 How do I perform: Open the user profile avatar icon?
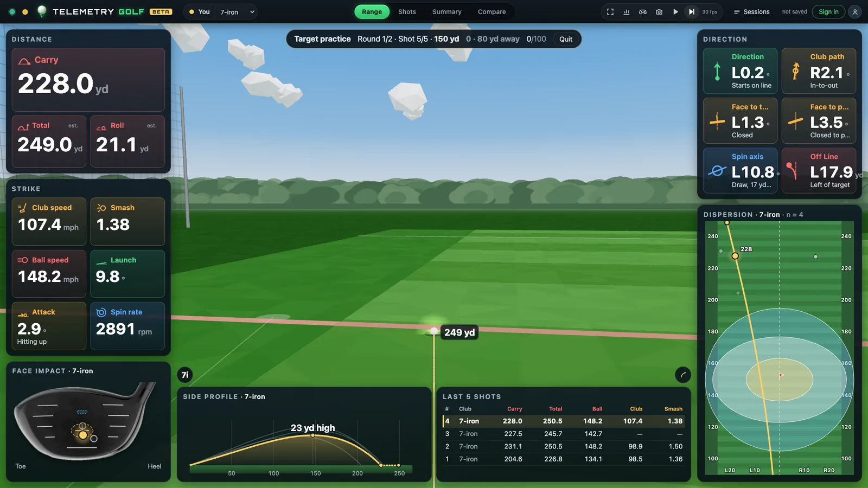[855, 12]
